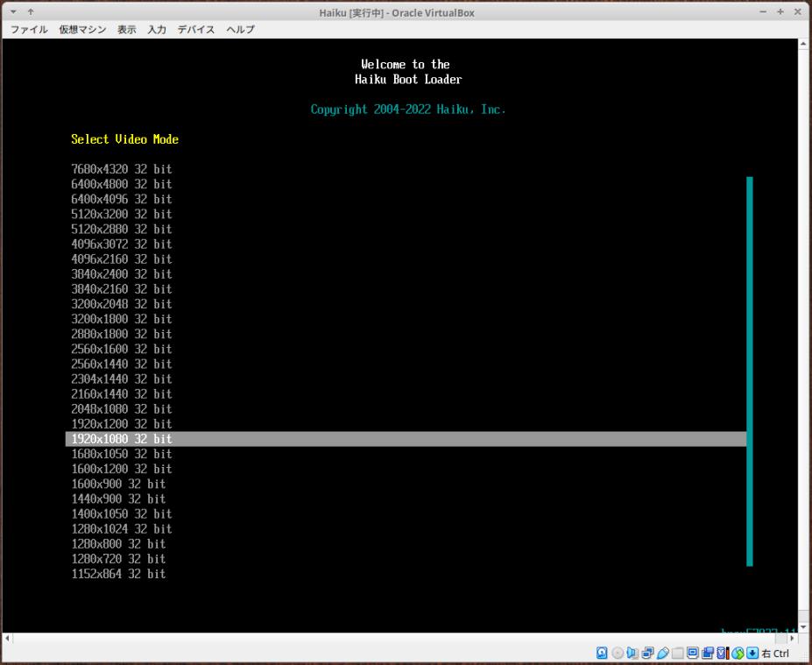The image size is (812, 665).
Task: Click the Copyright 2004-2022 Haiku, Inc. text
Action: [408, 110]
